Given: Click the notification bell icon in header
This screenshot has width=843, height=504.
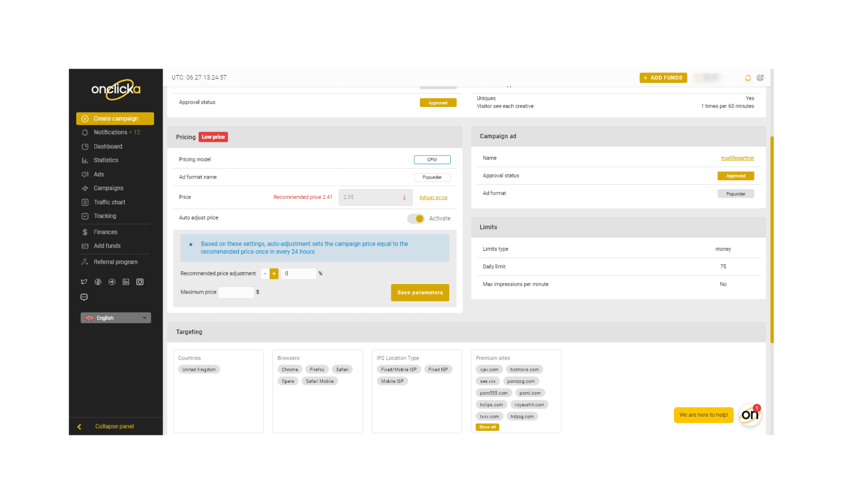Looking at the screenshot, I should tap(748, 78).
